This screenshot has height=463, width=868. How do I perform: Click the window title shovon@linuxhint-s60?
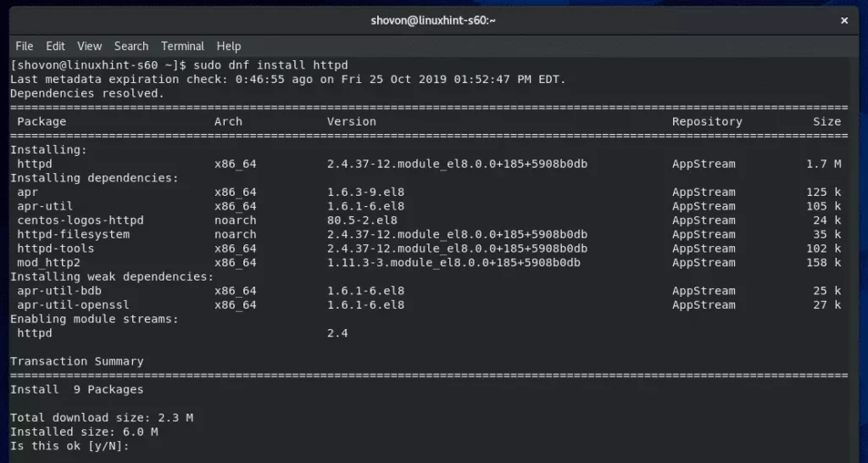coord(433,20)
